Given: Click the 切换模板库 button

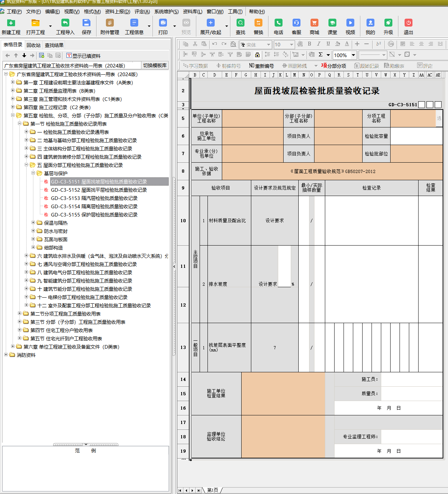Looking at the screenshot, I should pyautogui.click(x=155, y=65).
